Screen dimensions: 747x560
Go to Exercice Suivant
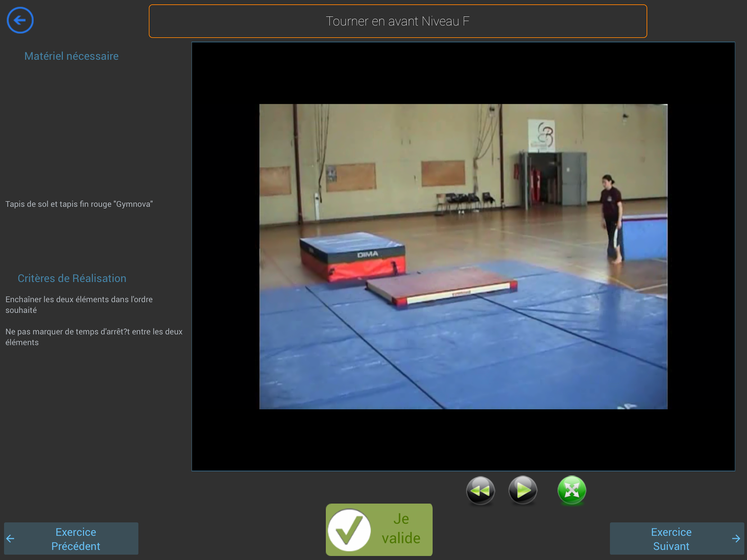tap(677, 538)
